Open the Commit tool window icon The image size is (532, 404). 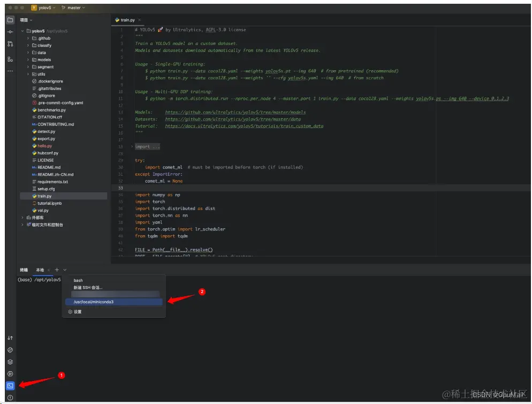pyautogui.click(x=10, y=32)
